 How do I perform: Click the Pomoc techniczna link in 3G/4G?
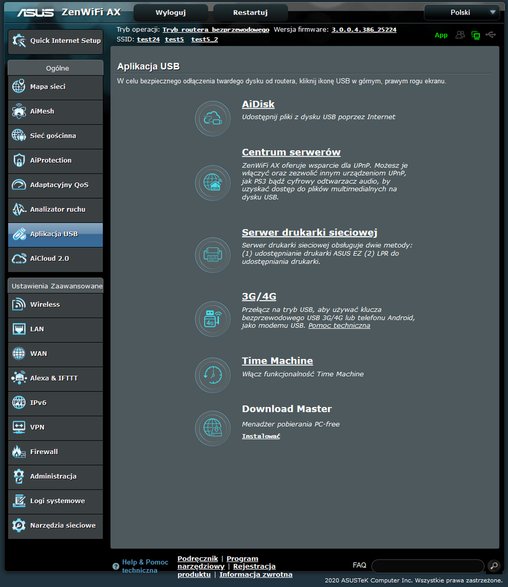tap(339, 325)
